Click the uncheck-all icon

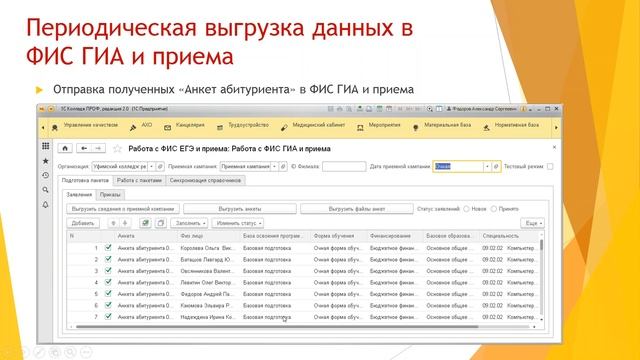point(161,223)
